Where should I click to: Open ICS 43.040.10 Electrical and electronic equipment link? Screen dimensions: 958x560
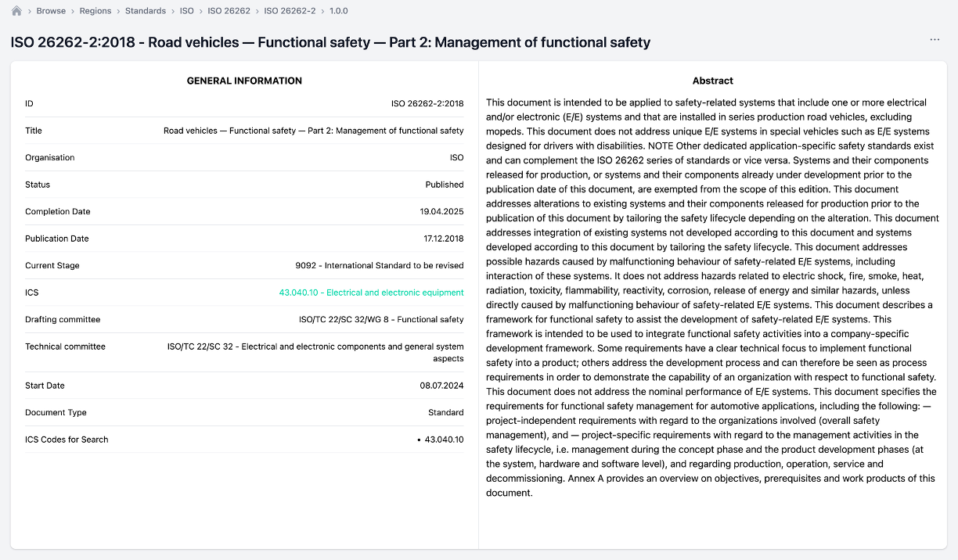(x=371, y=293)
